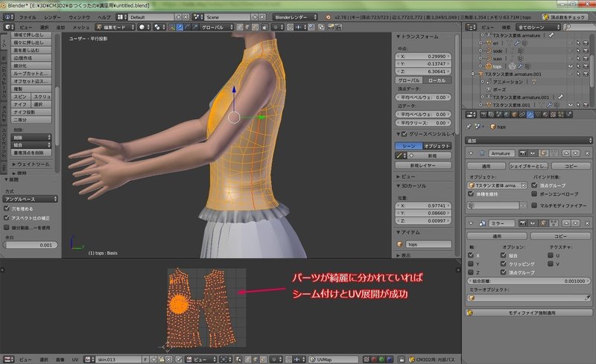This screenshot has height=364, width=596.
Task: Open 追加 modifier dropdown
Action: [x=529, y=141]
